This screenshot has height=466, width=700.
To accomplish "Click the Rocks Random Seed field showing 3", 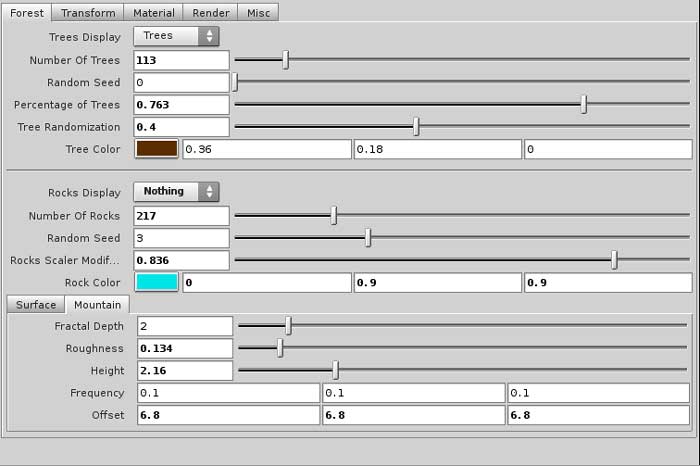I will click(181, 238).
